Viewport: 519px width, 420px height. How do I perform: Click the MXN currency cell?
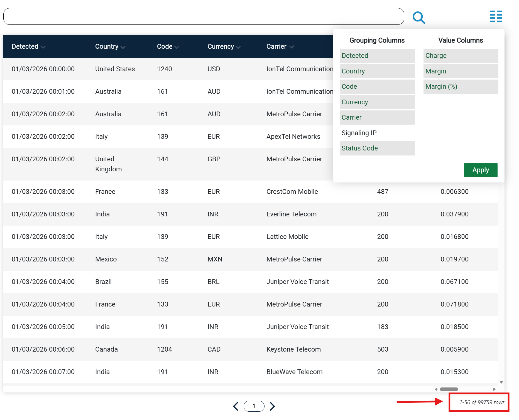click(215, 259)
